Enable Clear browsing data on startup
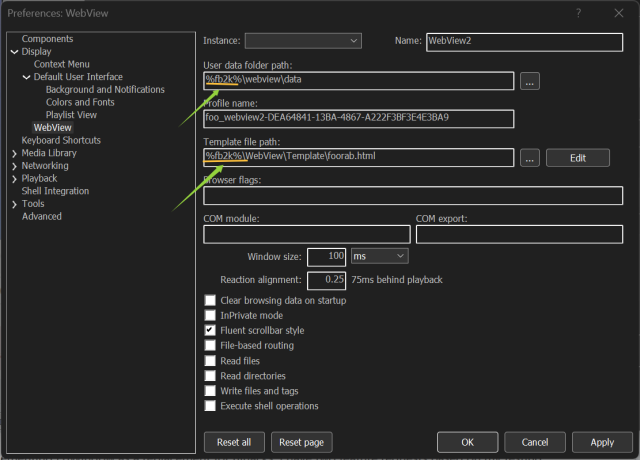This screenshot has height=460, width=640. (210, 300)
